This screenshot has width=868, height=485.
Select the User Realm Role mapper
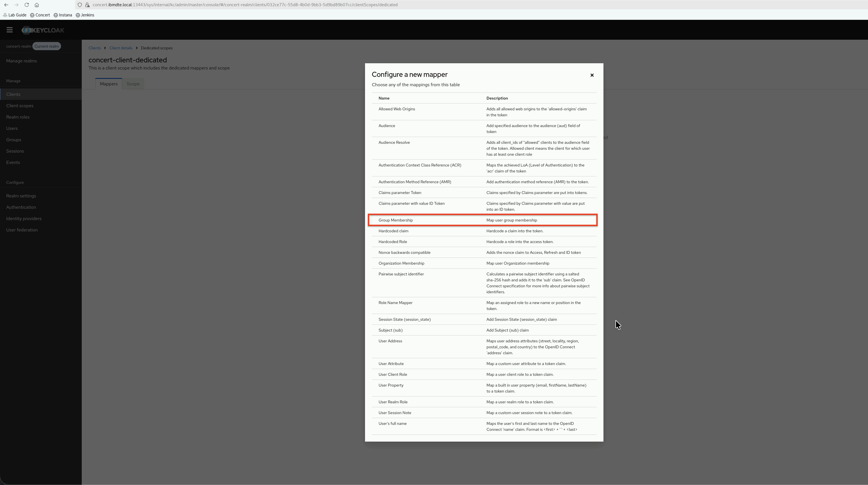point(484,402)
